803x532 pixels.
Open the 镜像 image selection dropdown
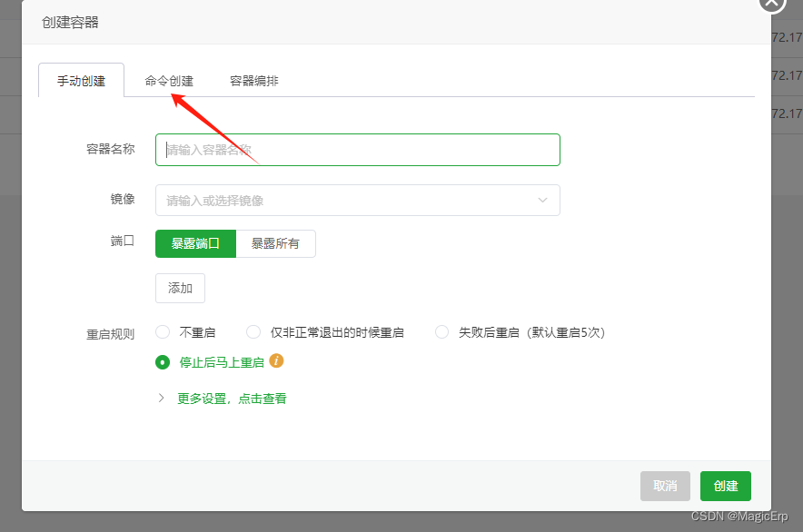[x=357, y=200]
